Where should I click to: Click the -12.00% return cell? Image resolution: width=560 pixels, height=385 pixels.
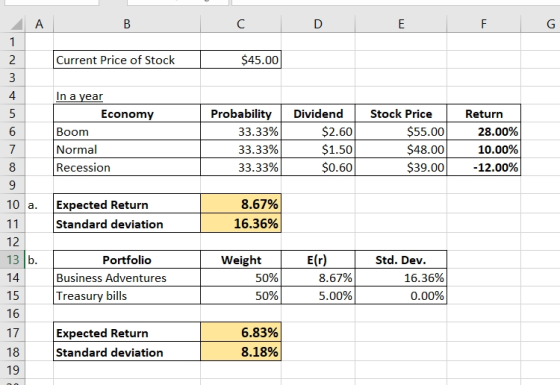[484, 167]
